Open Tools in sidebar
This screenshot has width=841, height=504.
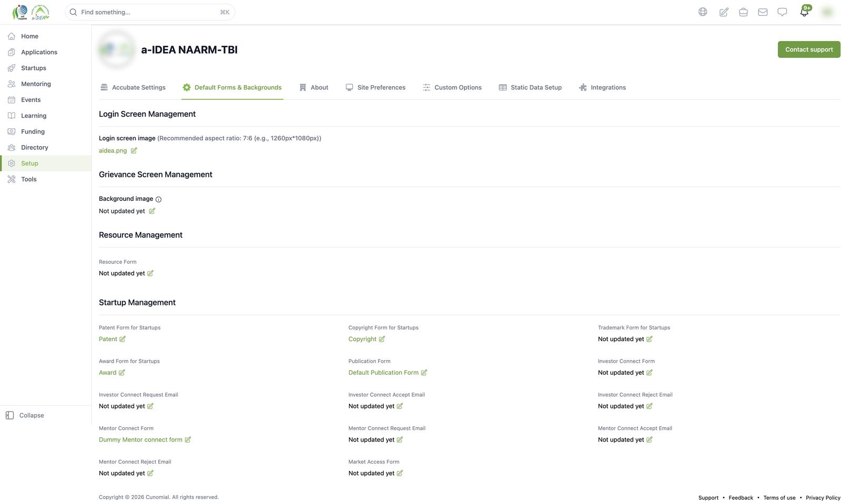pos(46,179)
